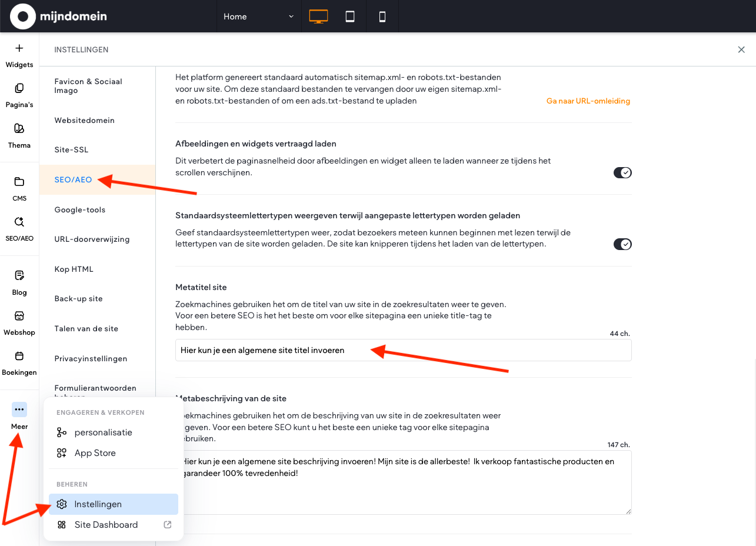
Task: Open the Webshop icon
Action: (19, 316)
